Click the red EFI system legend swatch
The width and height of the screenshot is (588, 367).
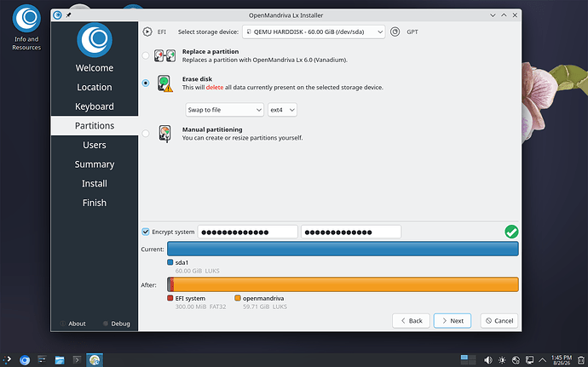pyautogui.click(x=170, y=298)
